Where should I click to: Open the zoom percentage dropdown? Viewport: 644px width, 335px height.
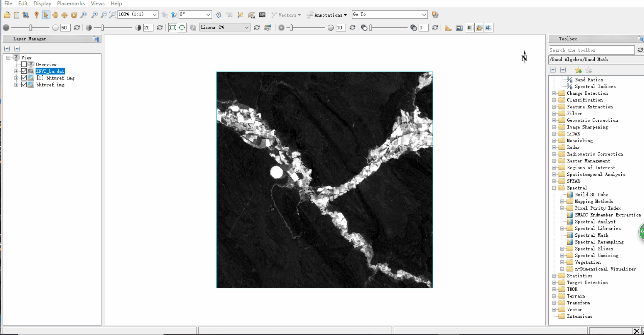tap(154, 15)
